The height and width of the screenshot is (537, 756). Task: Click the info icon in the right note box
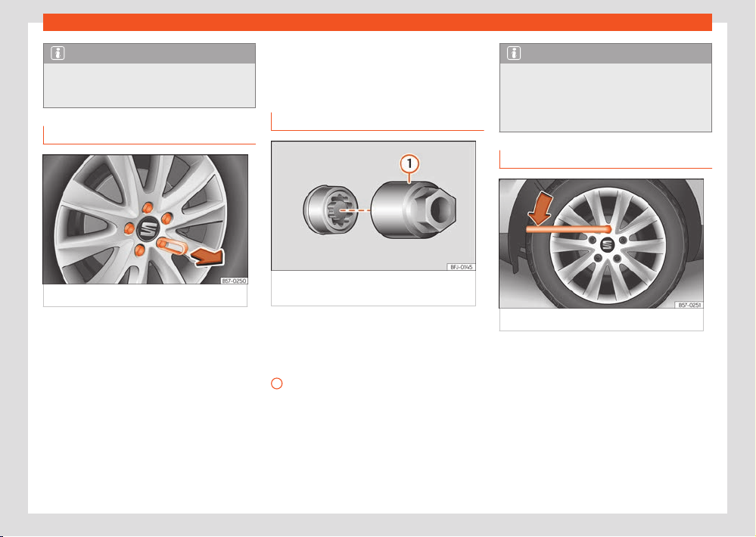(x=514, y=53)
